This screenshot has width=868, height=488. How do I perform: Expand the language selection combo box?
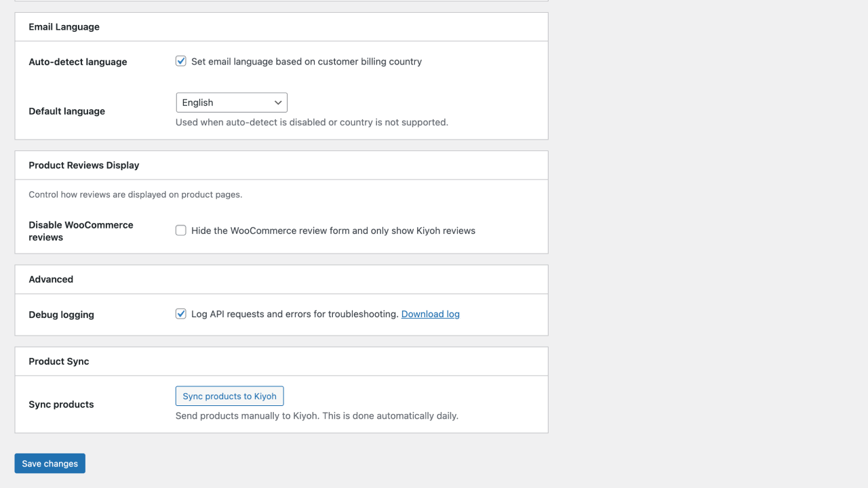(231, 102)
